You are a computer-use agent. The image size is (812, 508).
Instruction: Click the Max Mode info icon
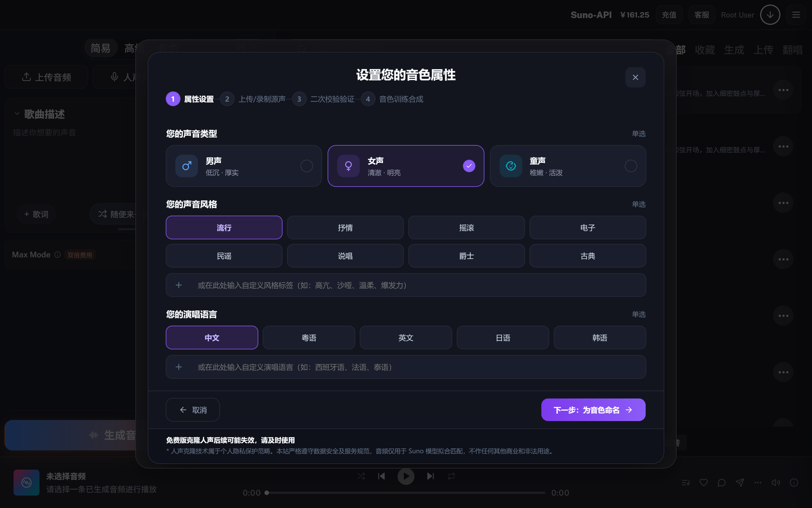pos(58,254)
